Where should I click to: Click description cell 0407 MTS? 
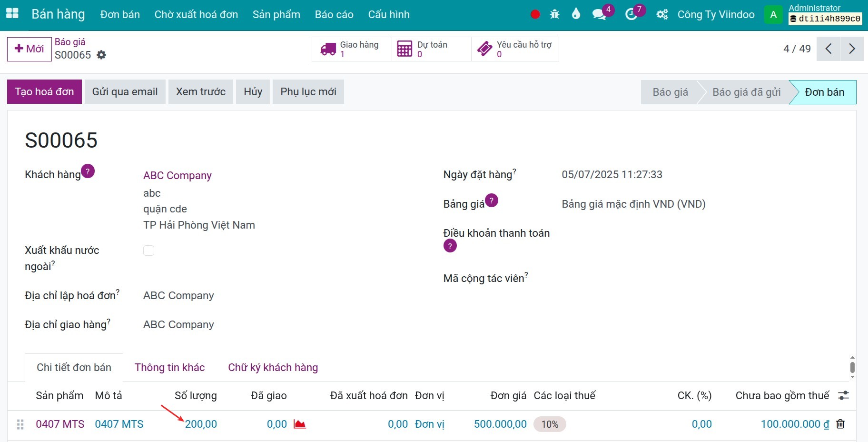tap(119, 424)
